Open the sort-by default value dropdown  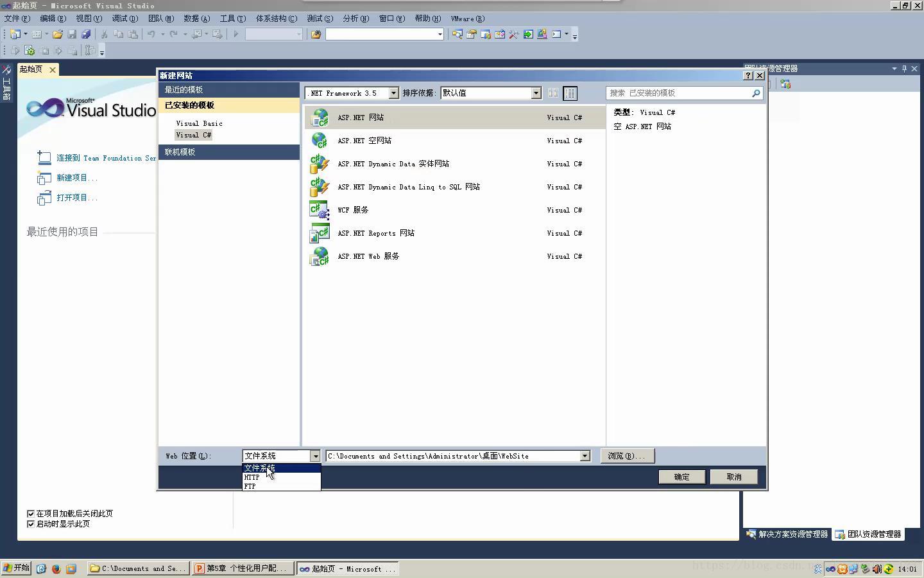536,93
